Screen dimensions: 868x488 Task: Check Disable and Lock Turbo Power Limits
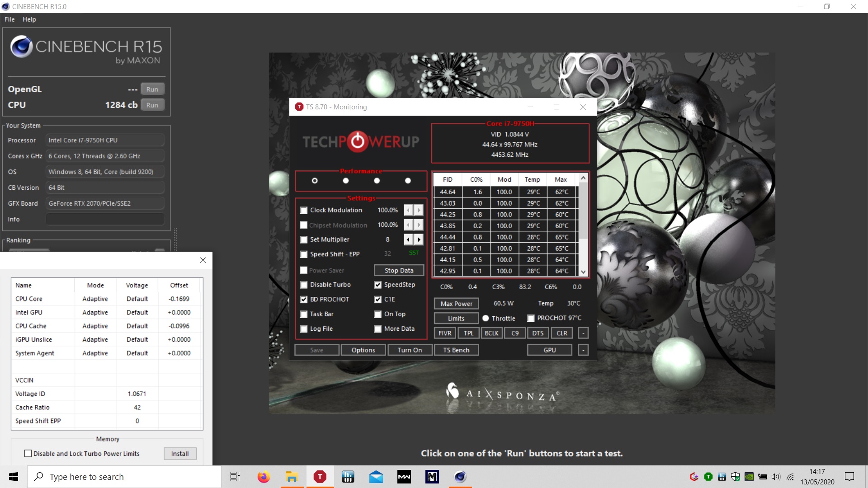point(28,453)
